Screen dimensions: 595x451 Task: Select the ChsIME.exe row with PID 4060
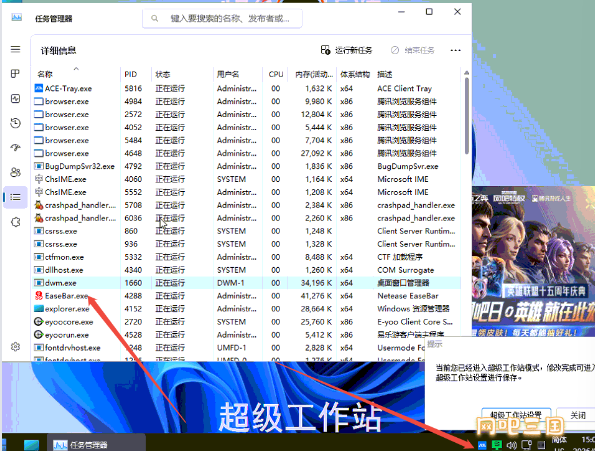click(x=247, y=179)
